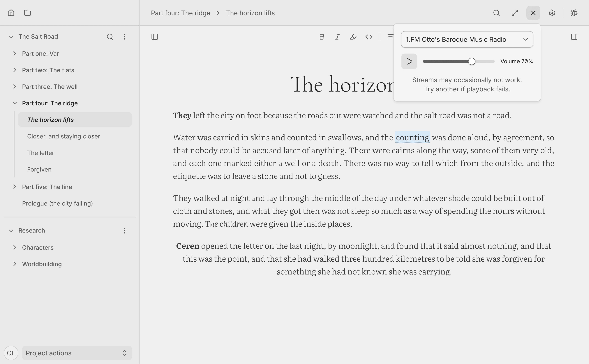Close the radio player popup
Screen dimensions: 589x364
coord(533,13)
